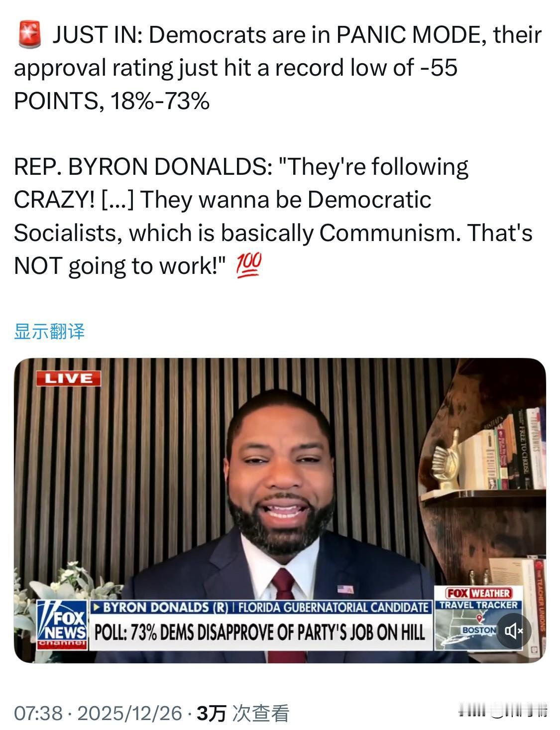
Task: Tap the JUST IN tweet paragraph
Action: click(x=278, y=68)
